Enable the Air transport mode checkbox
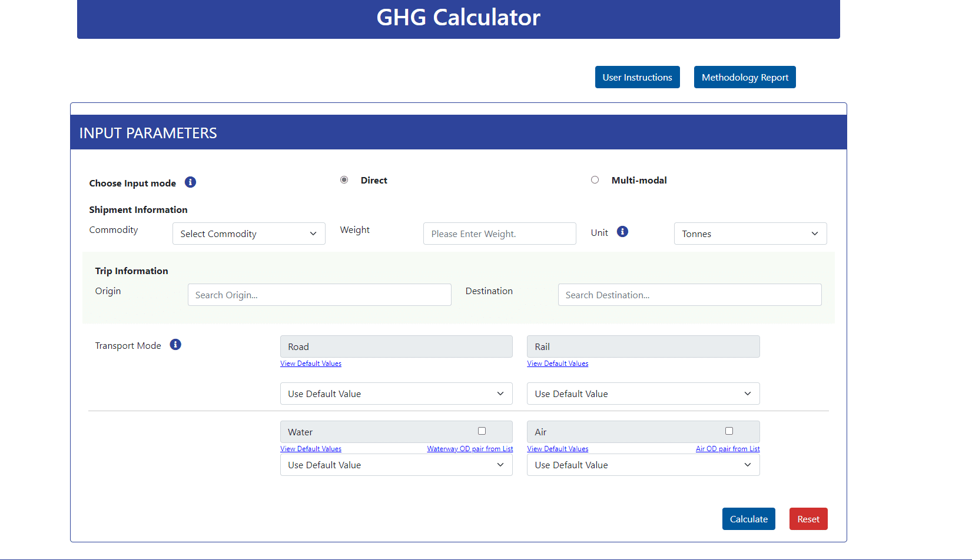Screen dimensions: 972x560 729,431
